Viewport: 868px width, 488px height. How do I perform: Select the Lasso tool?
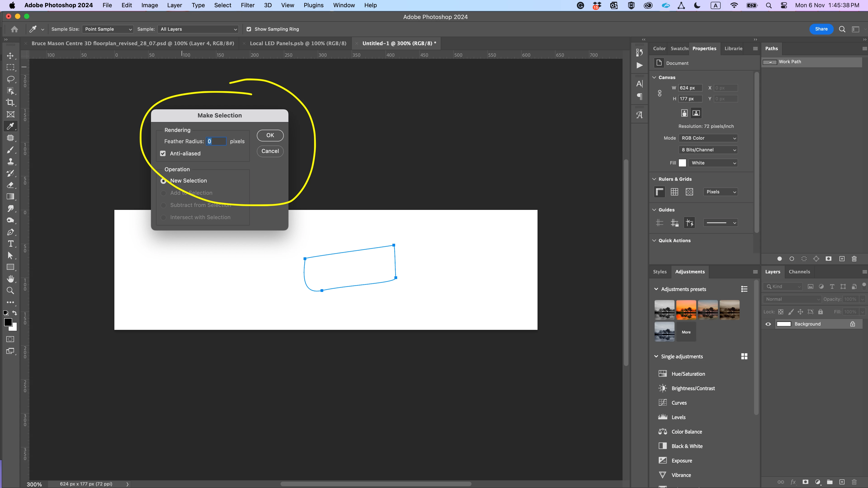10,79
